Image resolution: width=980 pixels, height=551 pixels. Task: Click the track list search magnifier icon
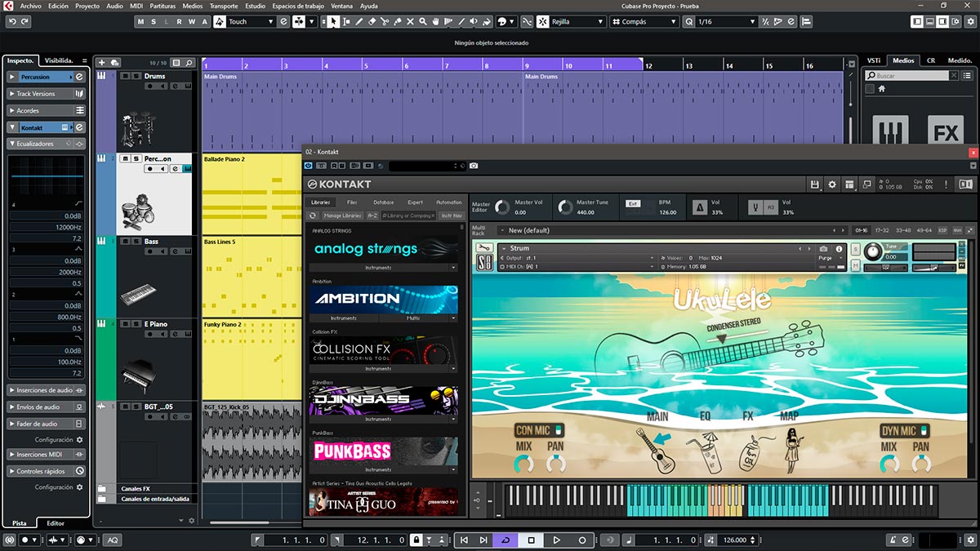[188, 62]
